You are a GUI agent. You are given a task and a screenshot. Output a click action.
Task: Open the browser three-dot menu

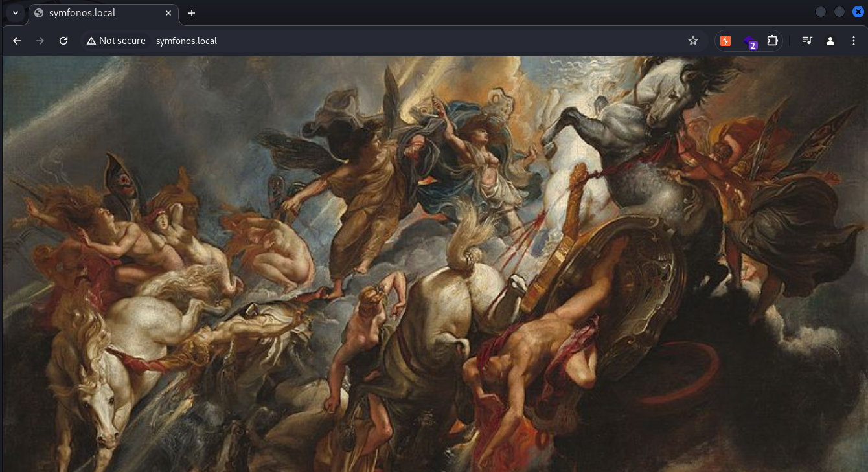tap(853, 41)
